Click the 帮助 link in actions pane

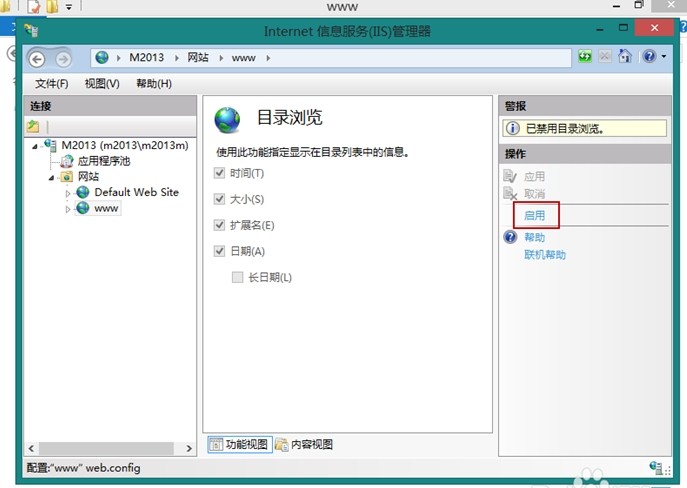tap(535, 237)
